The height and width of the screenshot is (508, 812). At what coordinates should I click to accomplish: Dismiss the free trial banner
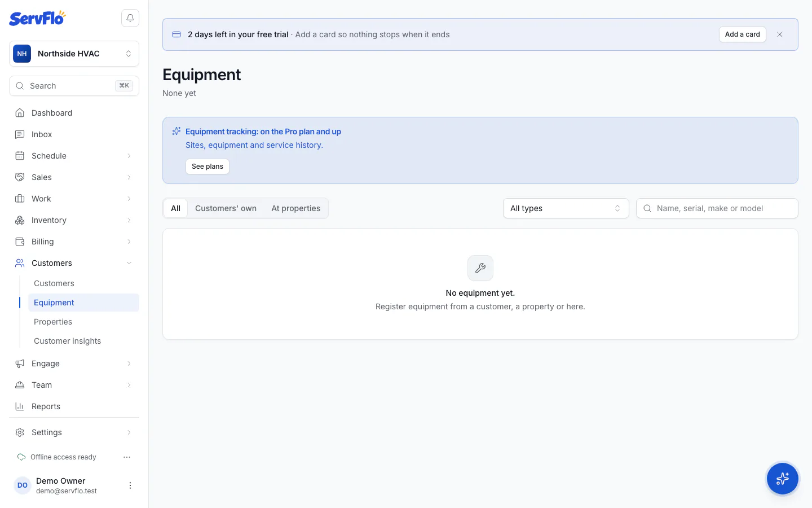point(780,34)
